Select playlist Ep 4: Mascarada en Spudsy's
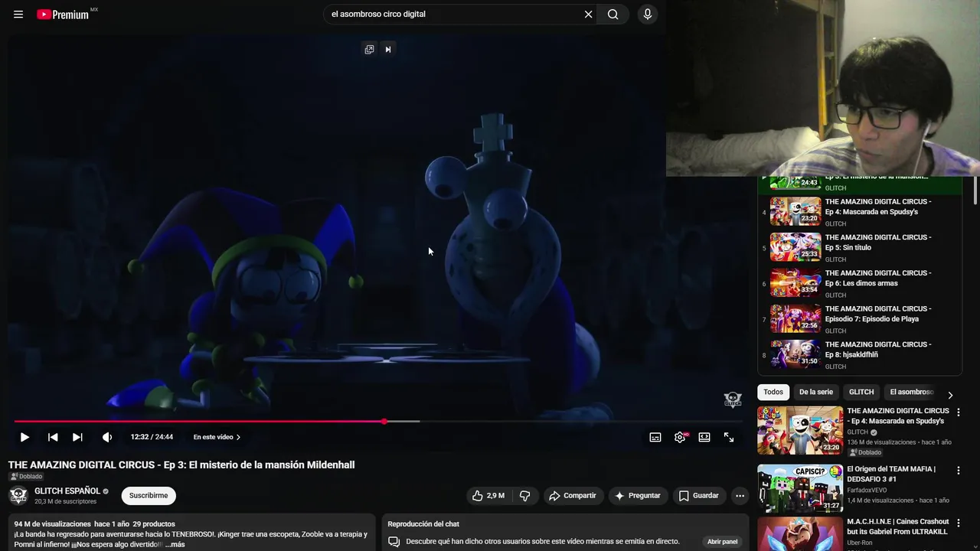This screenshot has width=980, height=551. pyautogui.click(x=859, y=211)
